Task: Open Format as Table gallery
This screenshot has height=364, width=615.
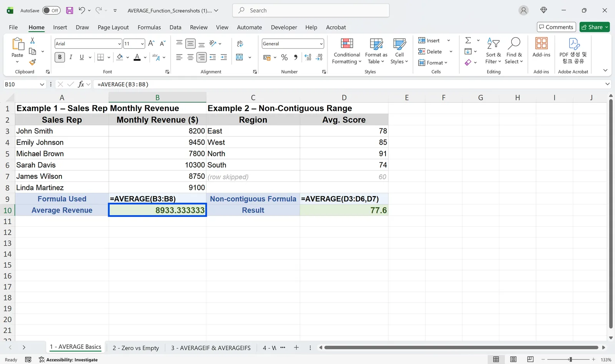Action: click(376, 51)
